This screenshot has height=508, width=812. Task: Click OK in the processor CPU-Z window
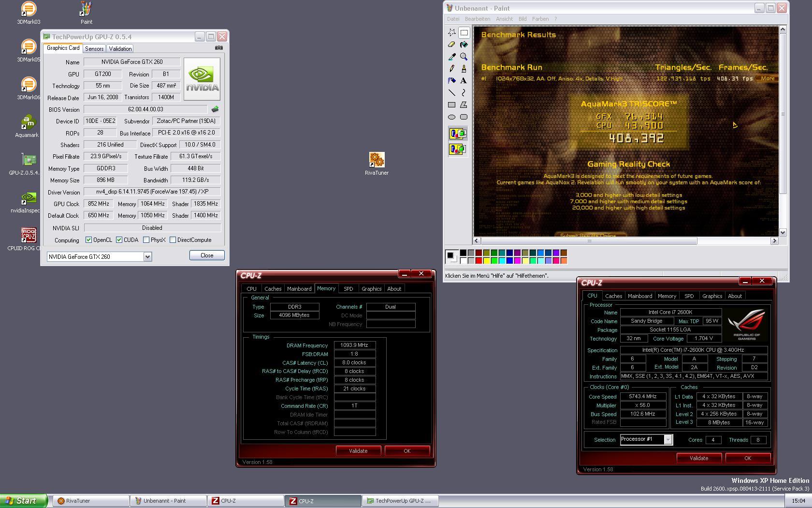click(x=748, y=458)
